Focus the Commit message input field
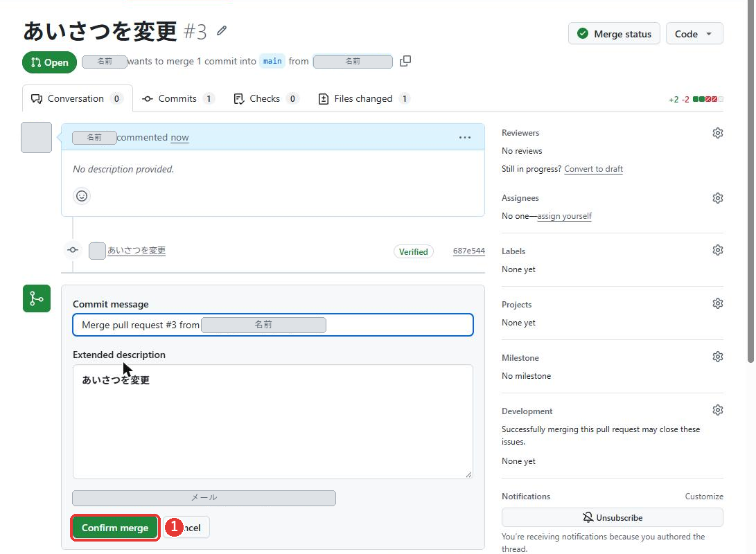 pos(273,325)
